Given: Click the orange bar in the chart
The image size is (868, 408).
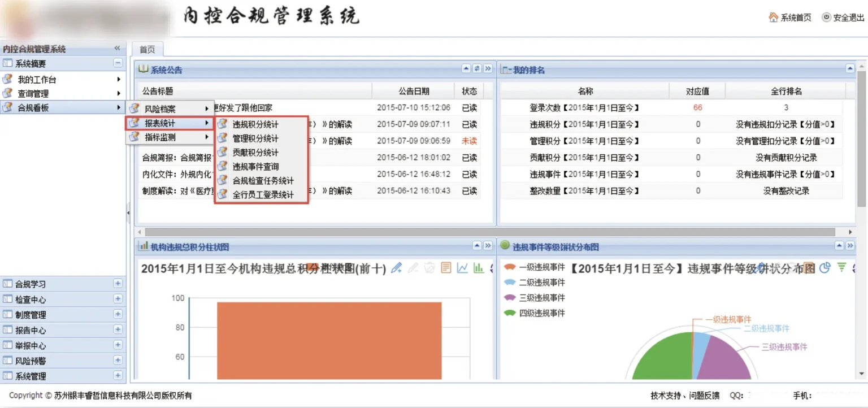Looking at the screenshot, I should (x=329, y=339).
